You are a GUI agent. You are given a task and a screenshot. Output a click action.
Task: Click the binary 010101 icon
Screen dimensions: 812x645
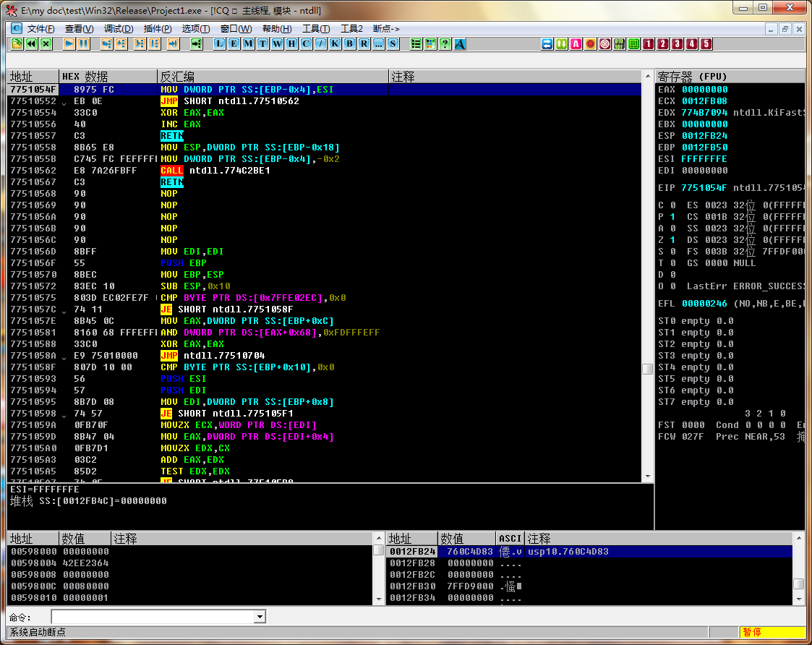tap(620, 44)
